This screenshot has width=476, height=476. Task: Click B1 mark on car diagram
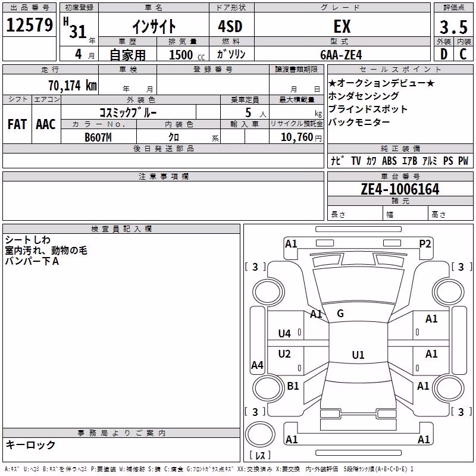293,386
